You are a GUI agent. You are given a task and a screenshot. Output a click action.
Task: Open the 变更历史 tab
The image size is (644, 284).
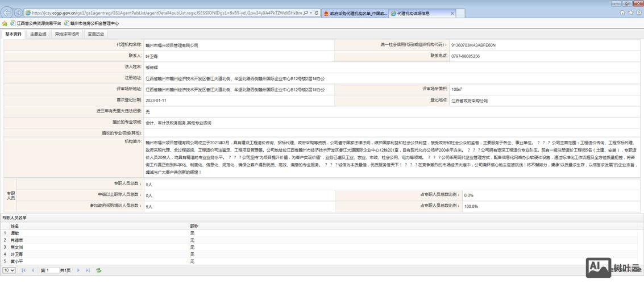coord(96,34)
